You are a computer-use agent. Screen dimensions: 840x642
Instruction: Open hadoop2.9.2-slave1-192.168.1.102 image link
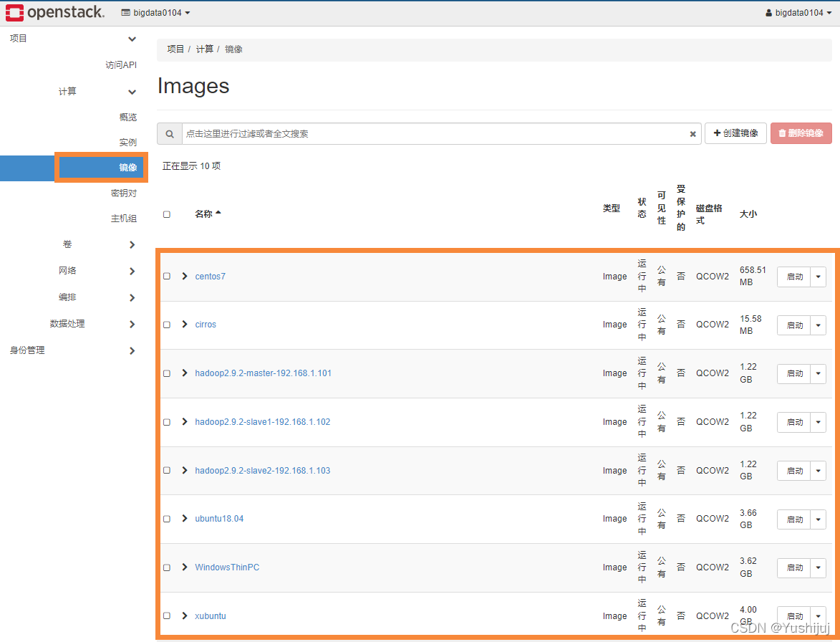click(x=263, y=422)
